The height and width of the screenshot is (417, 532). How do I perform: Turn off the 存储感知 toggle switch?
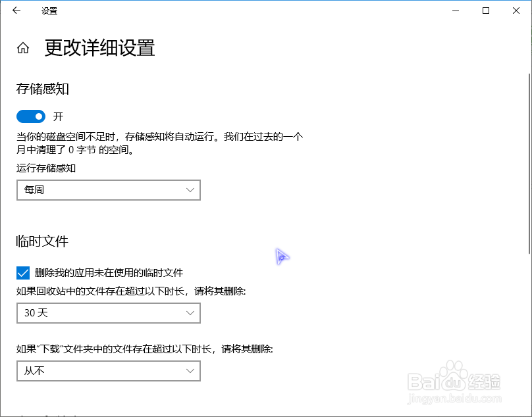[30, 116]
